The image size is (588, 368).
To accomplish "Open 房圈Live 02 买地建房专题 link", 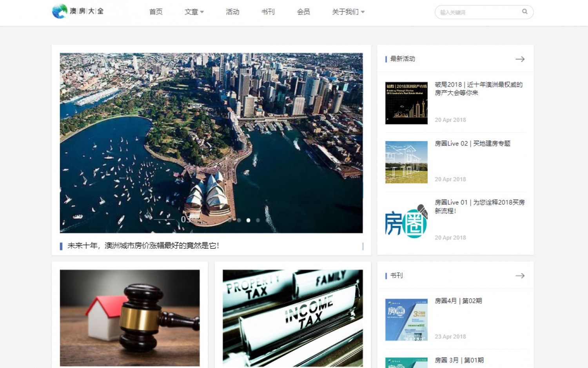I will 472,144.
